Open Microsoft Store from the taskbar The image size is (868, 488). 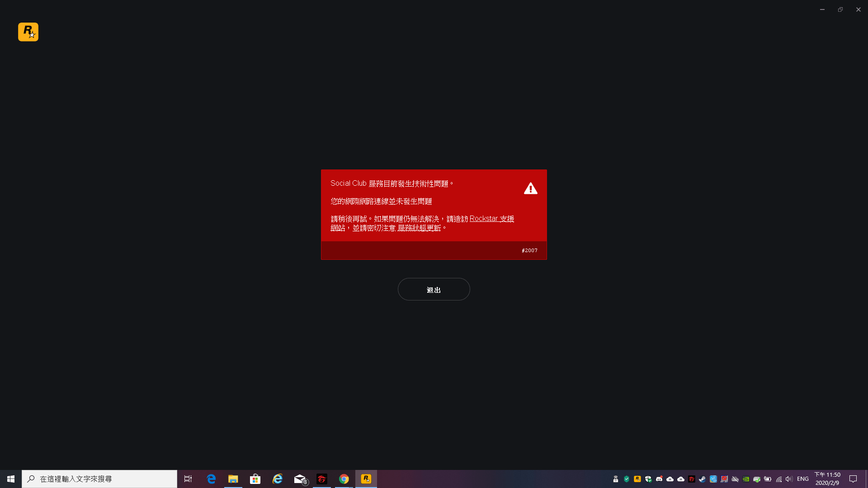click(255, 479)
